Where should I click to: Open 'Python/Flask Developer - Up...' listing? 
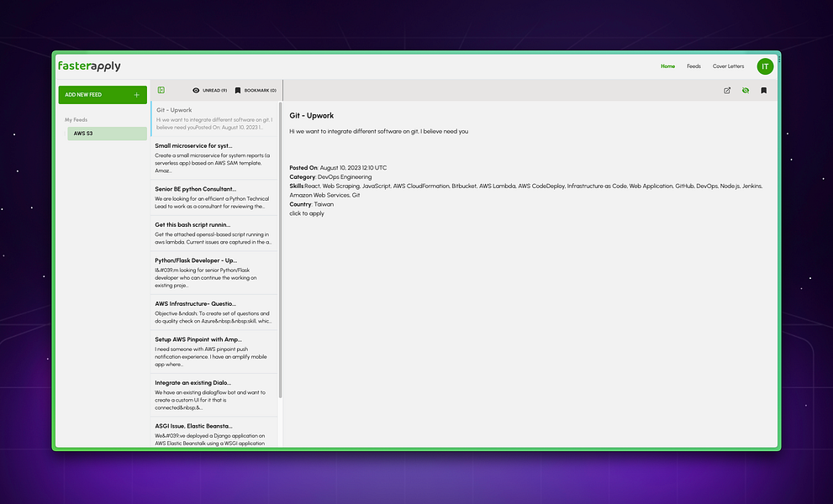point(214,272)
